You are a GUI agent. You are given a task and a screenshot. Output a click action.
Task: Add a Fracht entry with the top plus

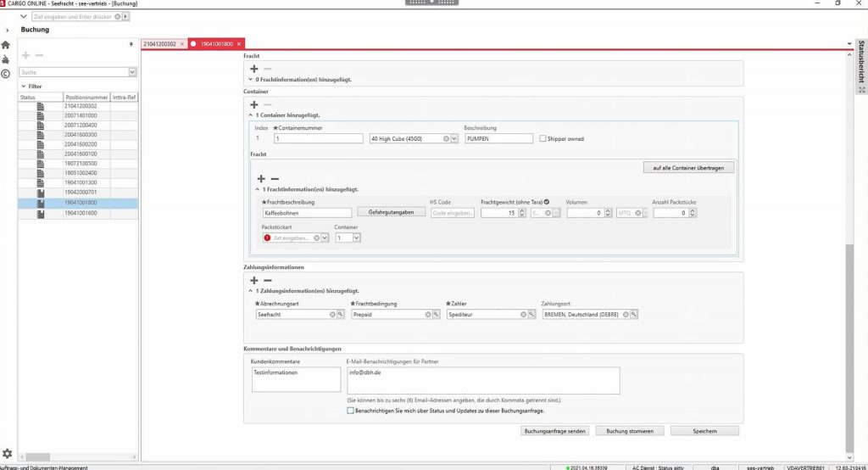254,69
